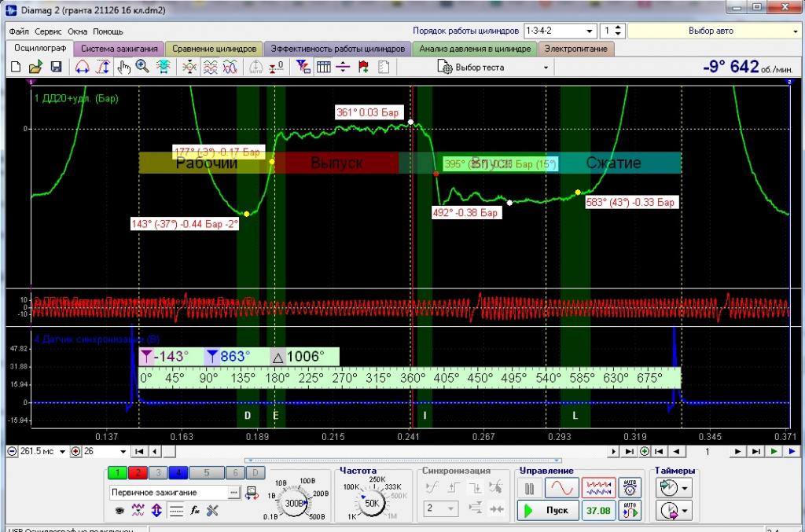The width and height of the screenshot is (805, 532).
Task: Toggle channel 3 gray button
Action: coord(158,472)
